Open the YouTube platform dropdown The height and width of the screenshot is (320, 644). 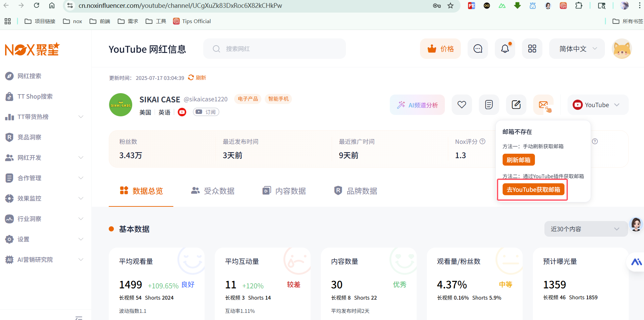coord(598,105)
